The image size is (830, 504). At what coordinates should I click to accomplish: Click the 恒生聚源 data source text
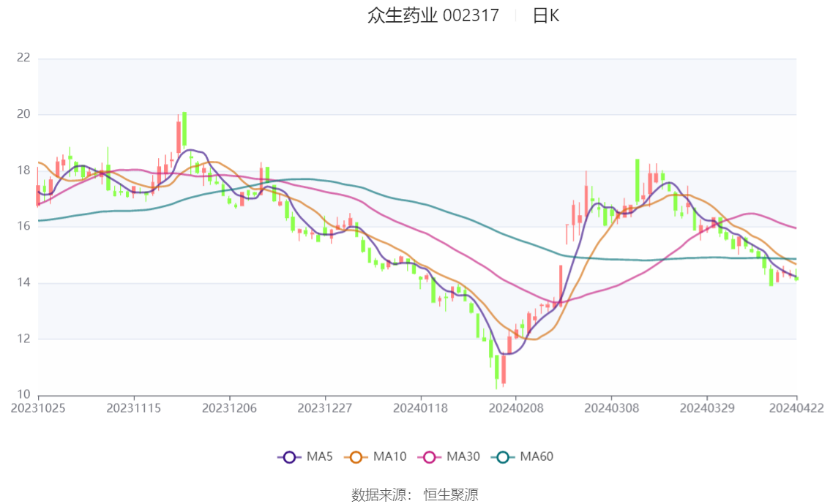click(x=451, y=495)
